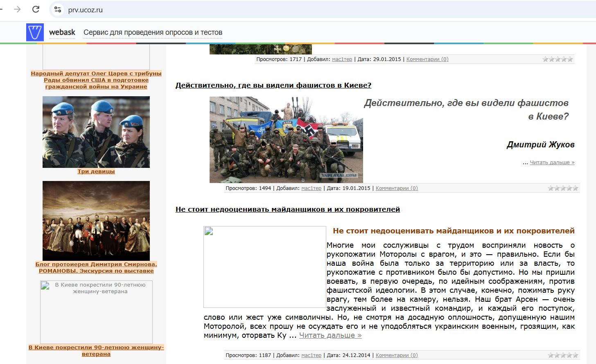Image resolution: width=596 pixels, height=364 pixels.
Task: Open the sidebar link about Олег Царев
Action: (x=96, y=80)
